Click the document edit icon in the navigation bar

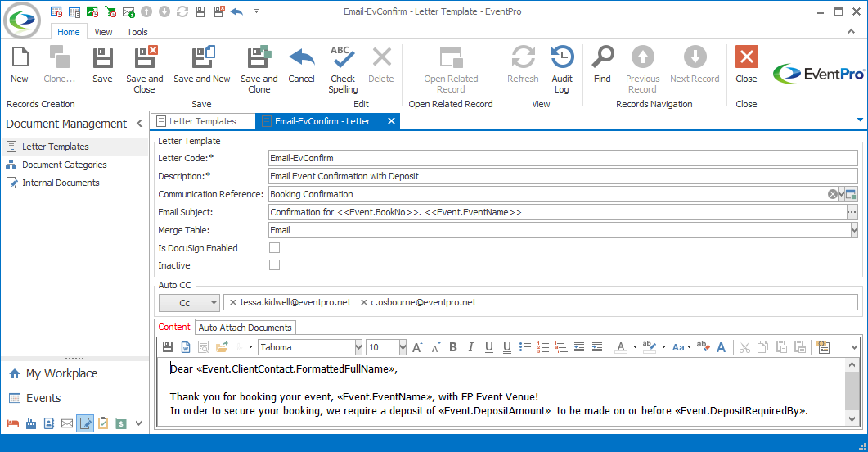pyautogui.click(x=85, y=424)
